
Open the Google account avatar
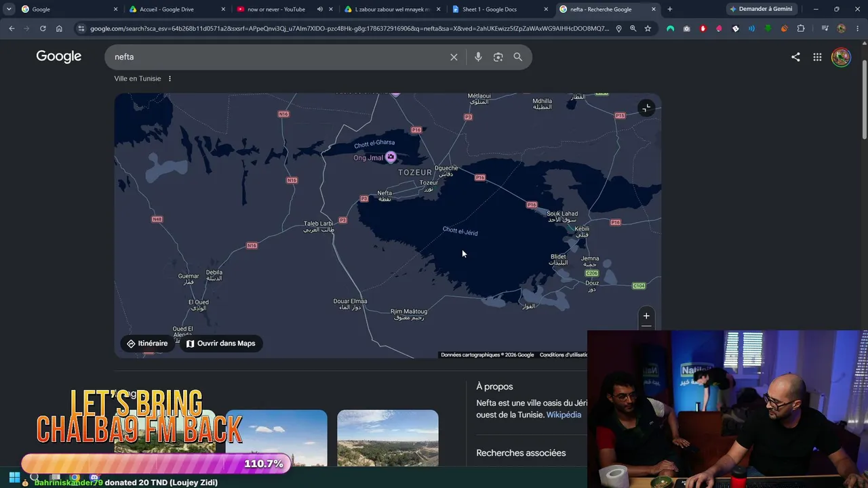pyautogui.click(x=841, y=57)
